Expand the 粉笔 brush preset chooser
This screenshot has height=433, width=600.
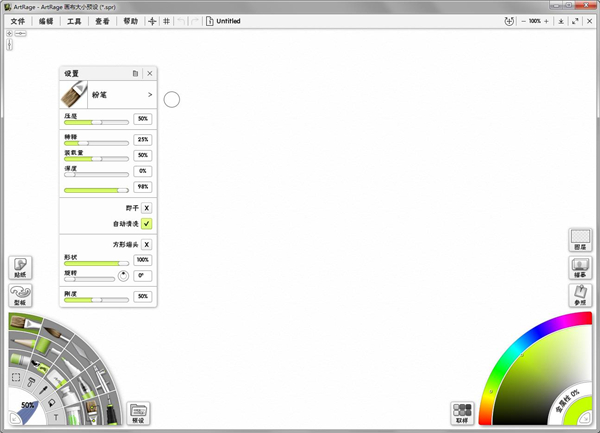(149, 95)
